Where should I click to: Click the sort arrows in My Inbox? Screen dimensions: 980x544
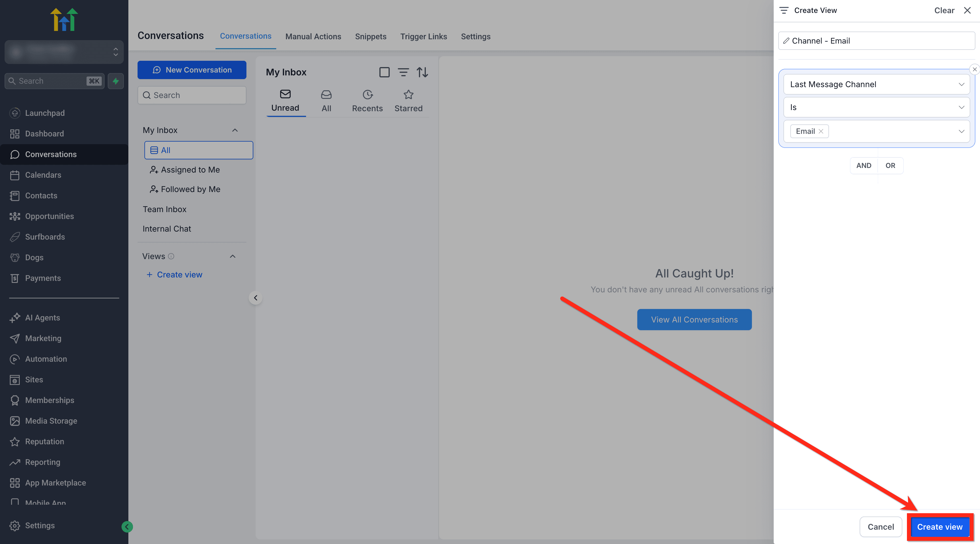point(422,72)
